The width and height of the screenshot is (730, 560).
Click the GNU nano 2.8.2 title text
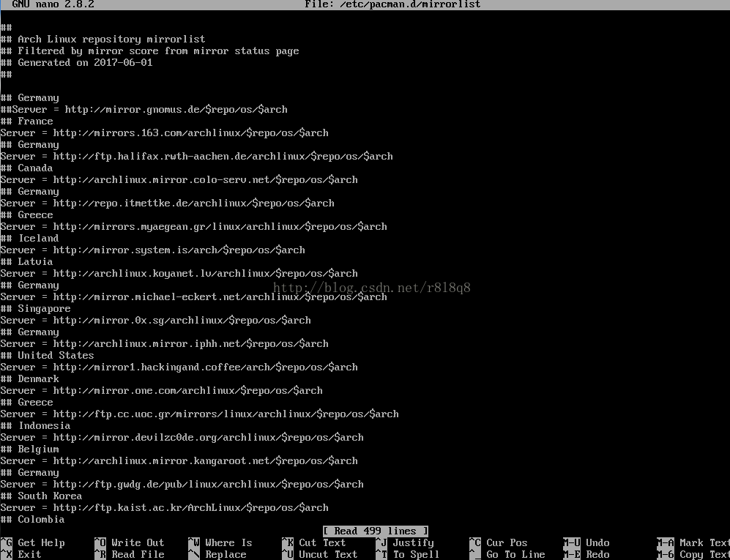coord(53,4)
